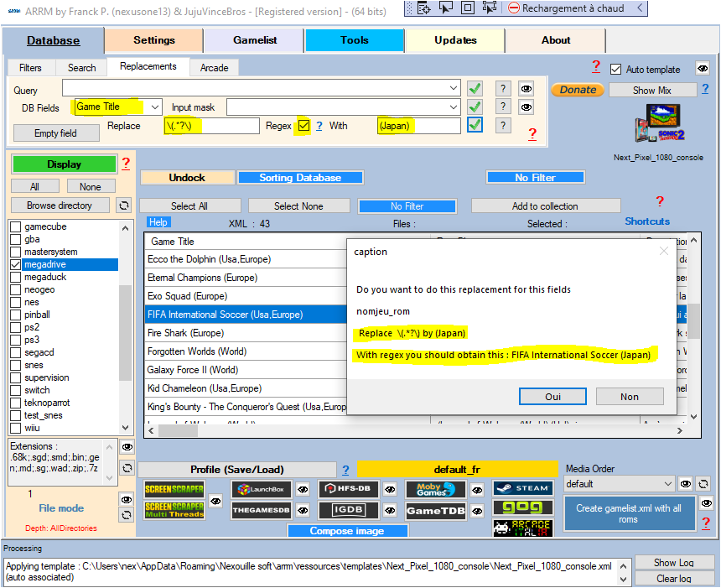
Task: Click the Donate button
Action: [x=578, y=90]
